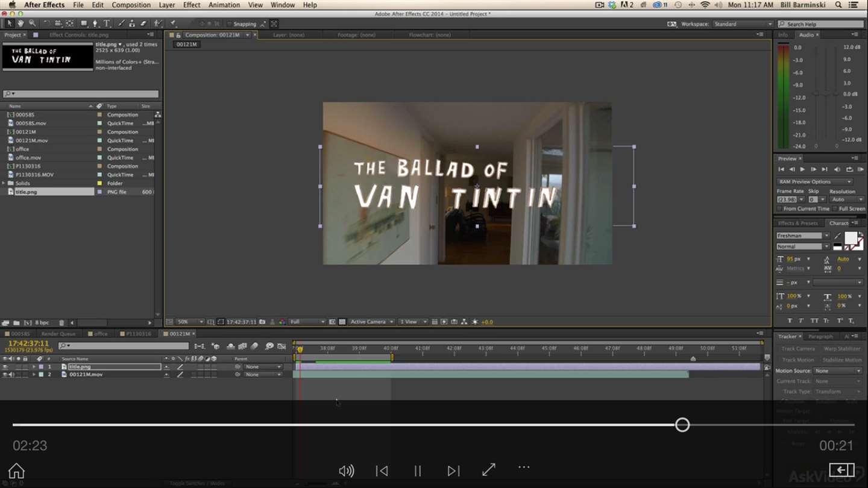This screenshot has width=868, height=488.
Task: Jump to last frame in Preview panel
Action: (825, 169)
